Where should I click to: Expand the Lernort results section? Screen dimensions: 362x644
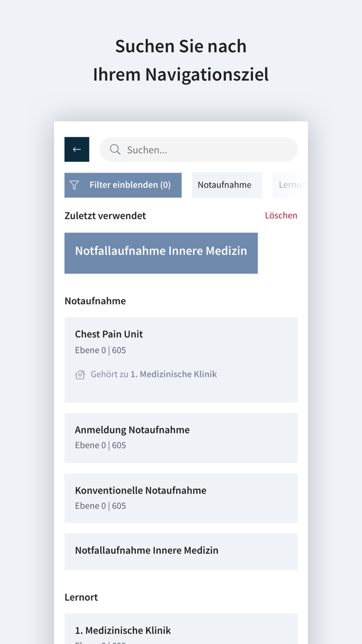click(81, 597)
